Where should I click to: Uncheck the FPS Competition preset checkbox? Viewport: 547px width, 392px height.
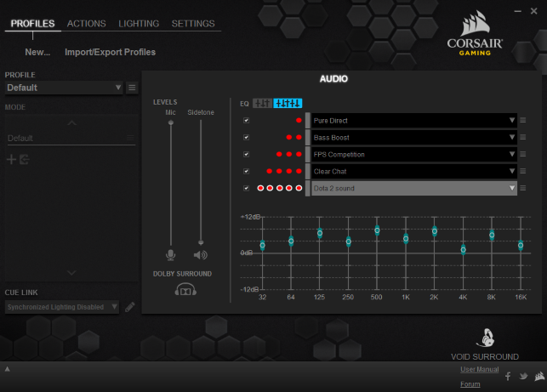pyautogui.click(x=247, y=154)
